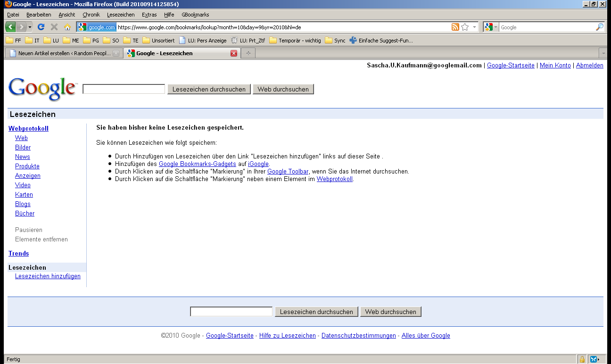Screen dimensions: 611x364
Task: Open the Karten history link
Action: pyautogui.click(x=24, y=194)
